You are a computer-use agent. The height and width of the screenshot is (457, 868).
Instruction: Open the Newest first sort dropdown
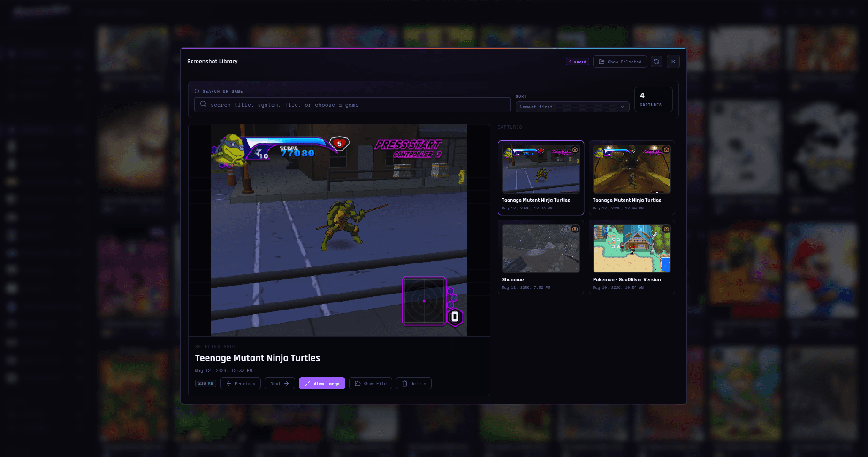[x=572, y=107]
